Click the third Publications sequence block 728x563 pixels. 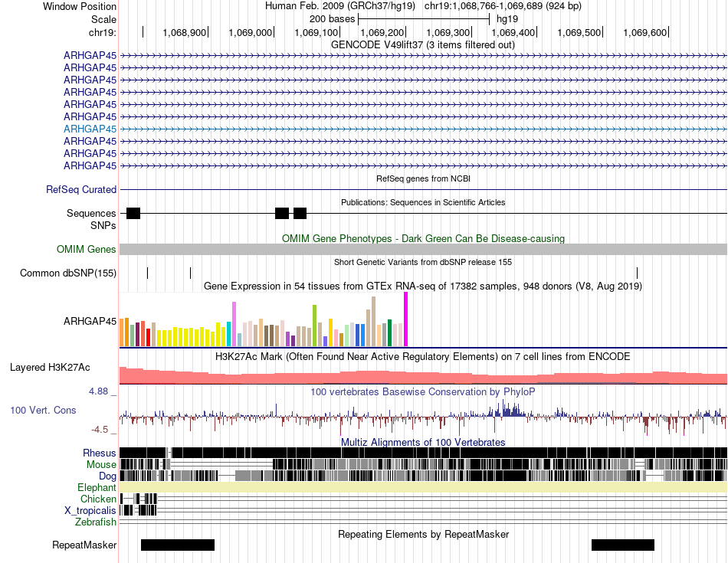(x=300, y=214)
